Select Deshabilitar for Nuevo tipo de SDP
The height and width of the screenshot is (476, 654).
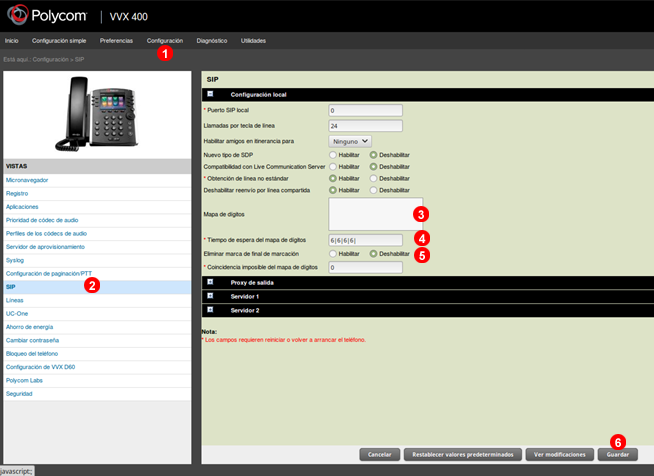373,155
